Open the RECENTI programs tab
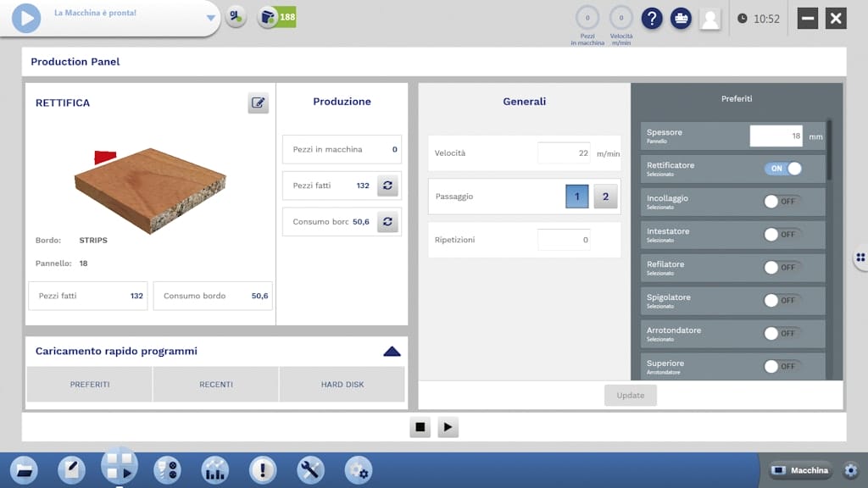The width and height of the screenshot is (868, 488). [216, 385]
